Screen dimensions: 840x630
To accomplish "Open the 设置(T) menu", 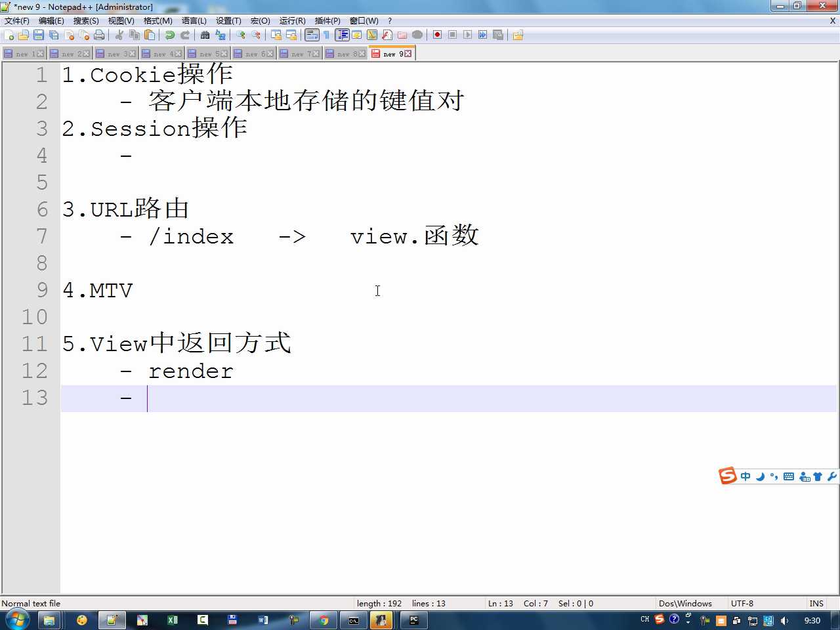I will click(x=228, y=21).
